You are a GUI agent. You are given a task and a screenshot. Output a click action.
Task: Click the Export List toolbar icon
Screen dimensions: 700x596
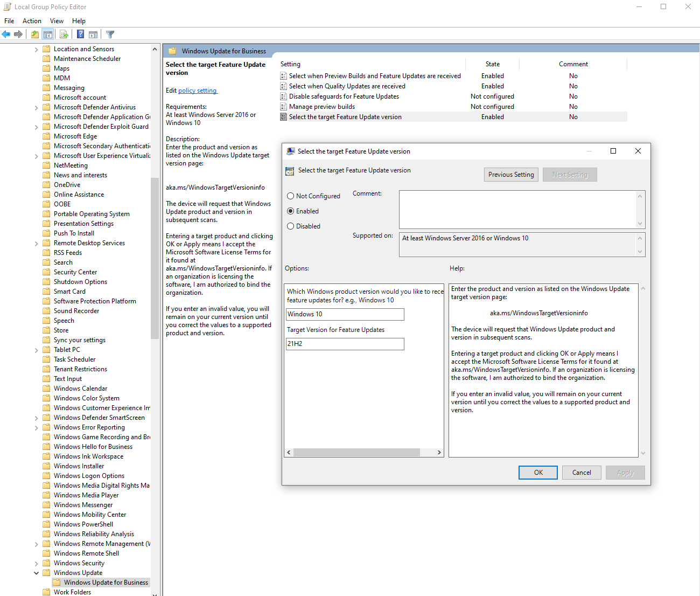[x=64, y=34]
